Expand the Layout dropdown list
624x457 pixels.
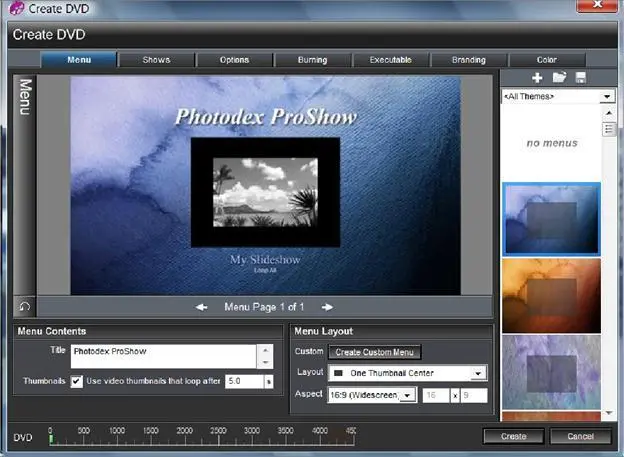pyautogui.click(x=478, y=374)
